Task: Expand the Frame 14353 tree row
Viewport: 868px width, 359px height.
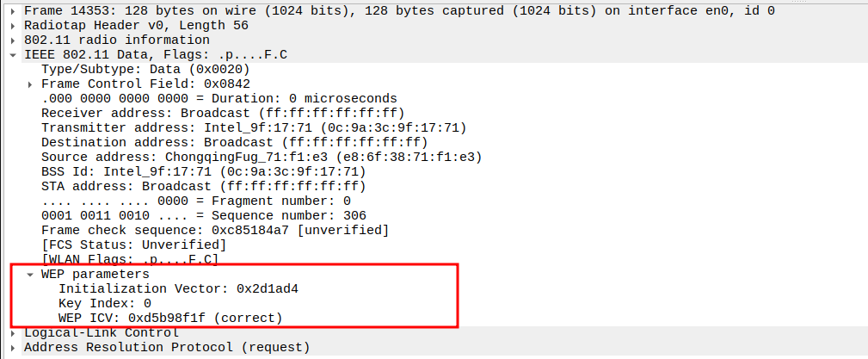Action: coord(14,11)
